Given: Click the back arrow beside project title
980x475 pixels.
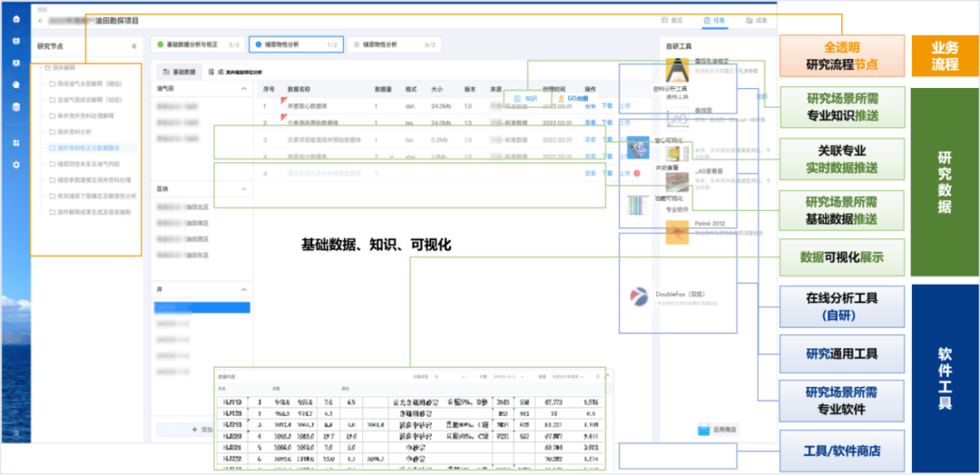Looking at the screenshot, I should [x=41, y=19].
